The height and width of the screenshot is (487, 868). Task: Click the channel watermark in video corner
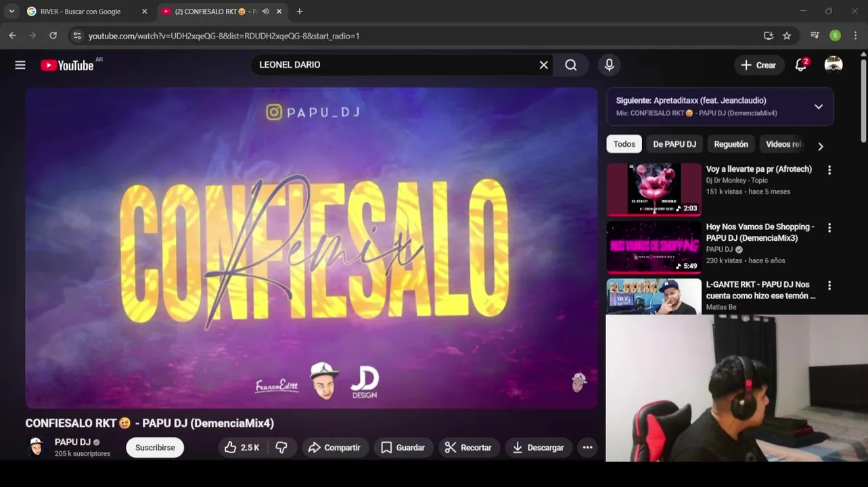coord(578,383)
